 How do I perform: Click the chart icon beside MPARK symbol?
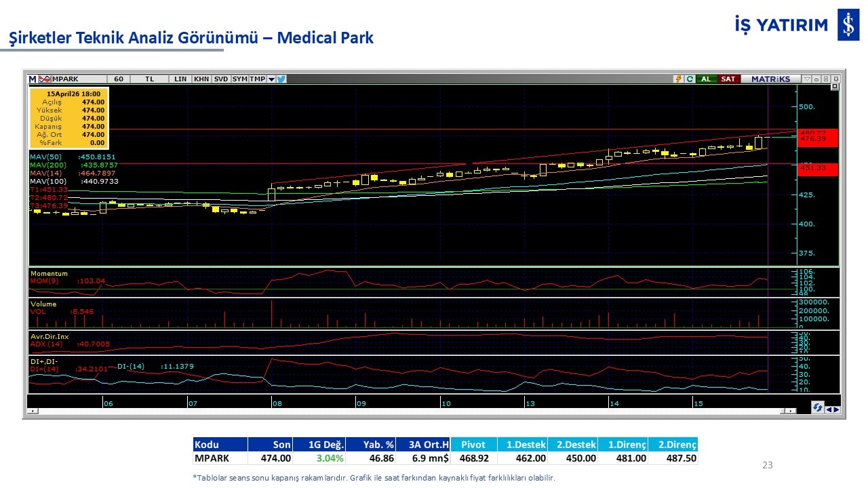point(45,79)
